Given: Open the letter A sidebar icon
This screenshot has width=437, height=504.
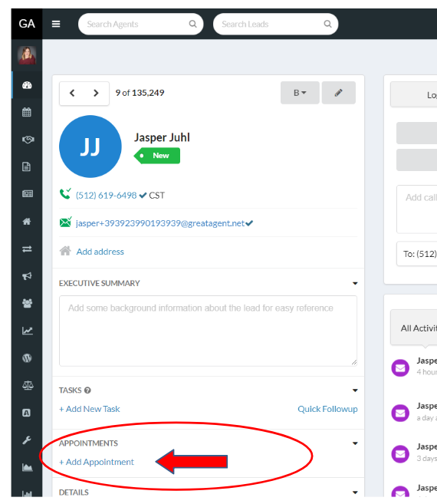Looking at the screenshot, I should 27,413.
